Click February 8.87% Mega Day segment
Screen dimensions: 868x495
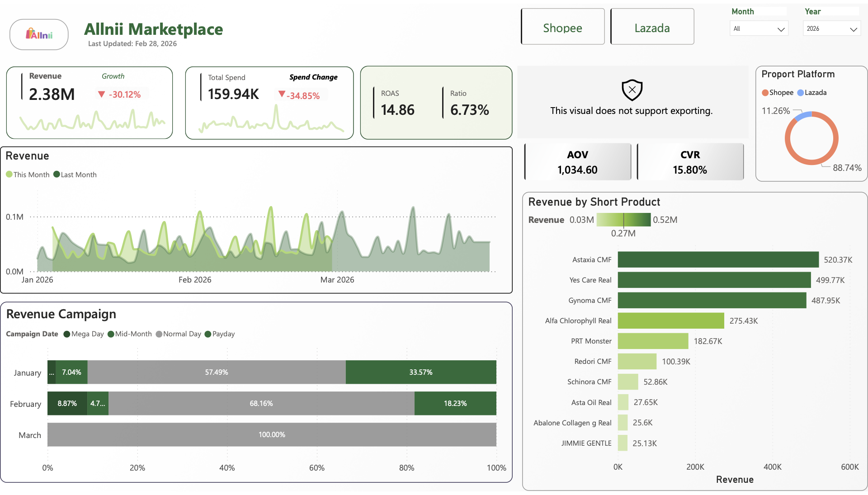pos(67,403)
